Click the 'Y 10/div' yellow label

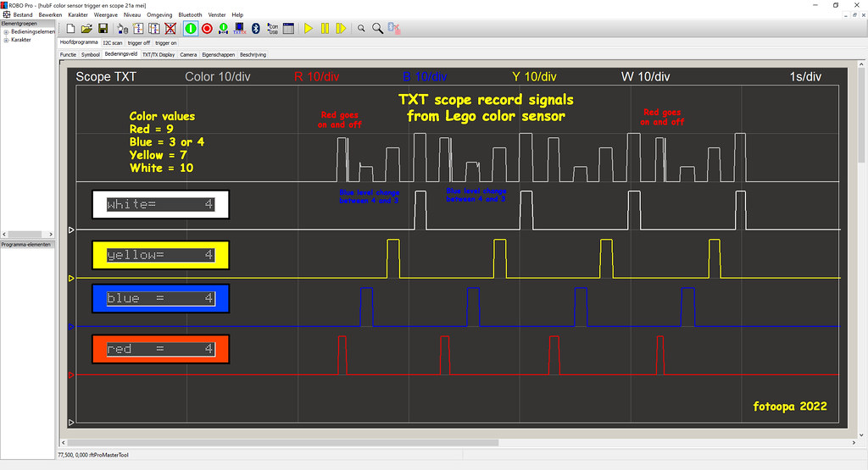coord(534,77)
